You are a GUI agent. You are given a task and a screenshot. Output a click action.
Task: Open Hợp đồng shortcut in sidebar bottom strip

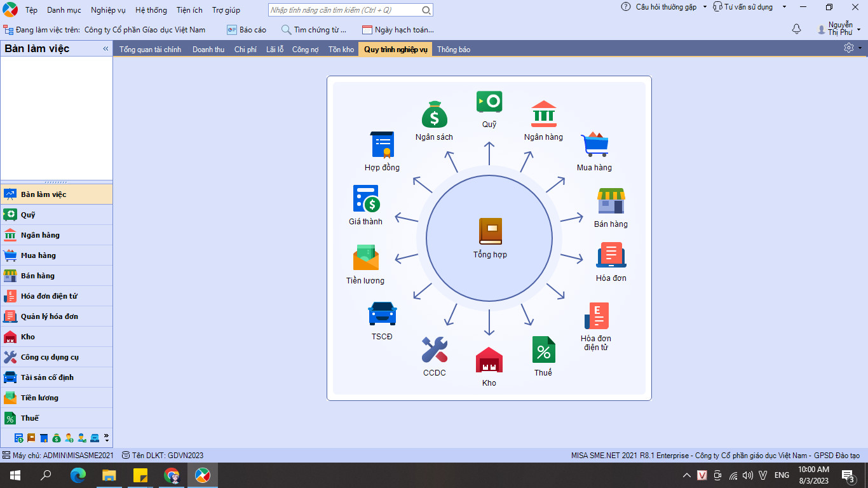tap(44, 438)
